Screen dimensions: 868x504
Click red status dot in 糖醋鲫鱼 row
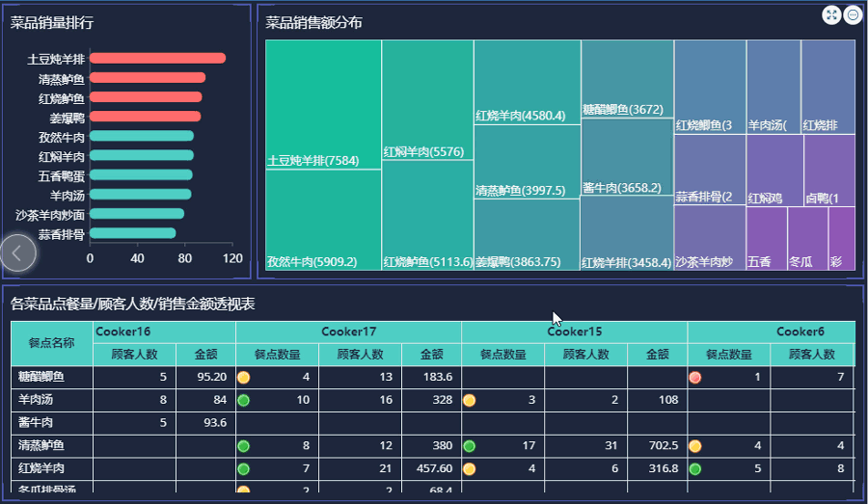tap(694, 377)
